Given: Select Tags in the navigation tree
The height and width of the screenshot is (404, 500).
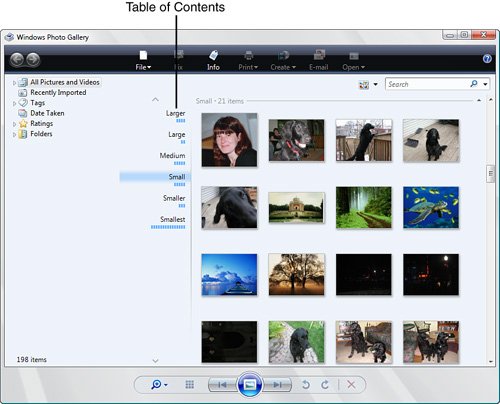Looking at the screenshot, I should tap(37, 103).
